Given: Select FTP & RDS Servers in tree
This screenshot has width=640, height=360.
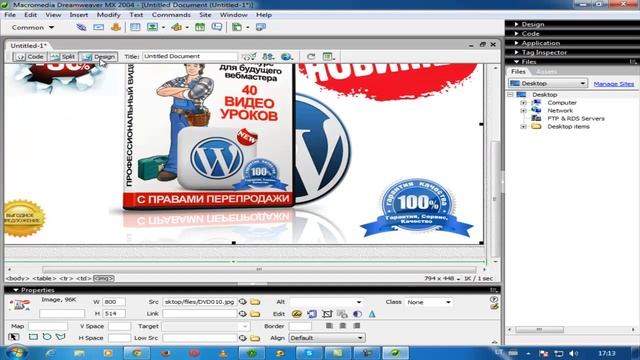Looking at the screenshot, I should point(576,118).
